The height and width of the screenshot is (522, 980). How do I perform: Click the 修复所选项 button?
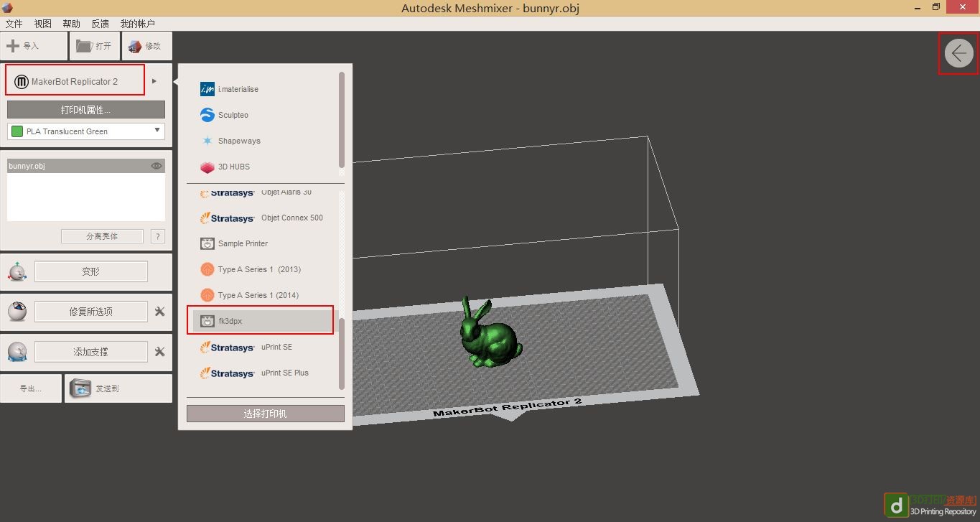[91, 312]
